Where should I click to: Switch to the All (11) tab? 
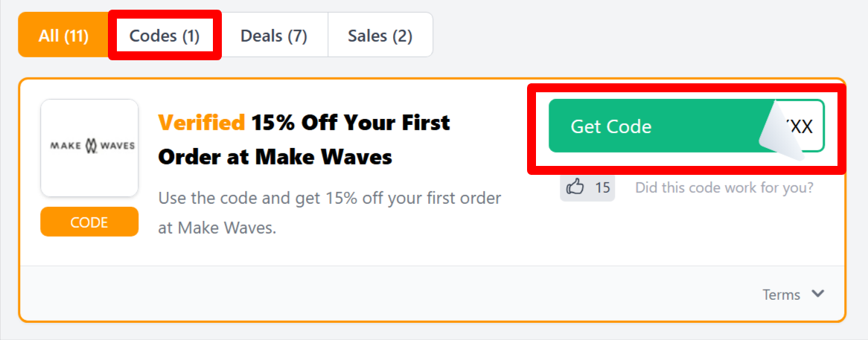click(64, 35)
